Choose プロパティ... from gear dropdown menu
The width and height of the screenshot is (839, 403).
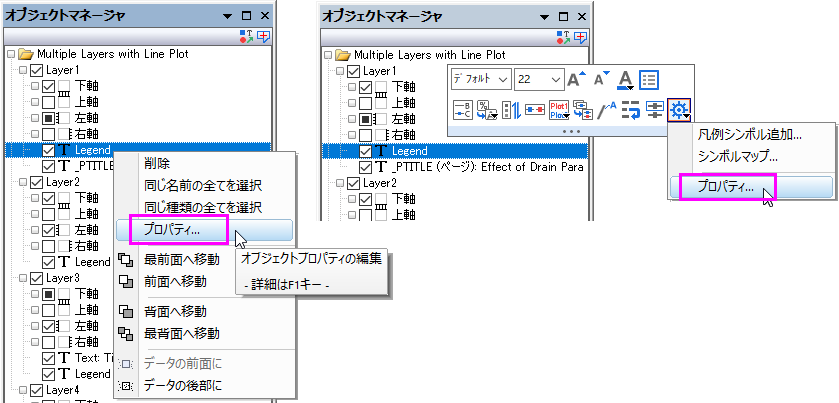coord(751,187)
